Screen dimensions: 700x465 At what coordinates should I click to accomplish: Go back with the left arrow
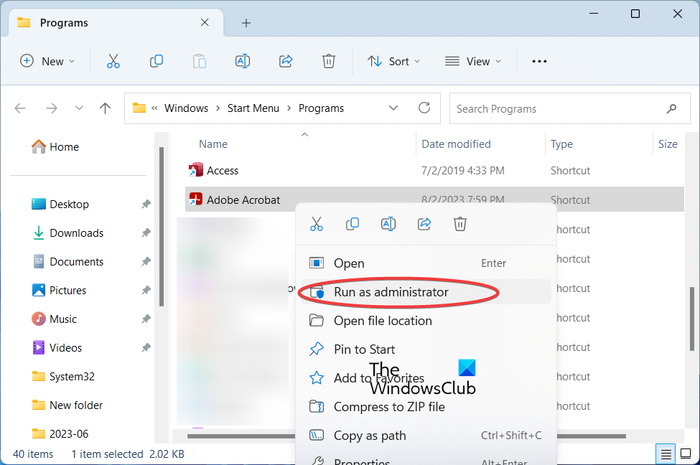coord(20,108)
